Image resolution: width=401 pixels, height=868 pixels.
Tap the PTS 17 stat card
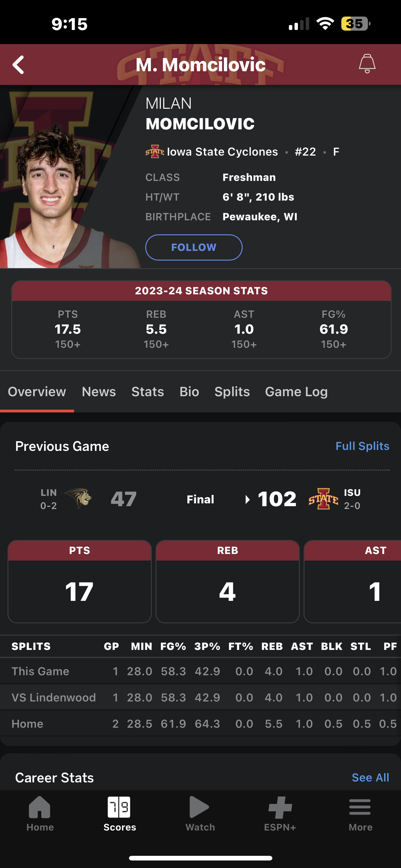click(79, 581)
